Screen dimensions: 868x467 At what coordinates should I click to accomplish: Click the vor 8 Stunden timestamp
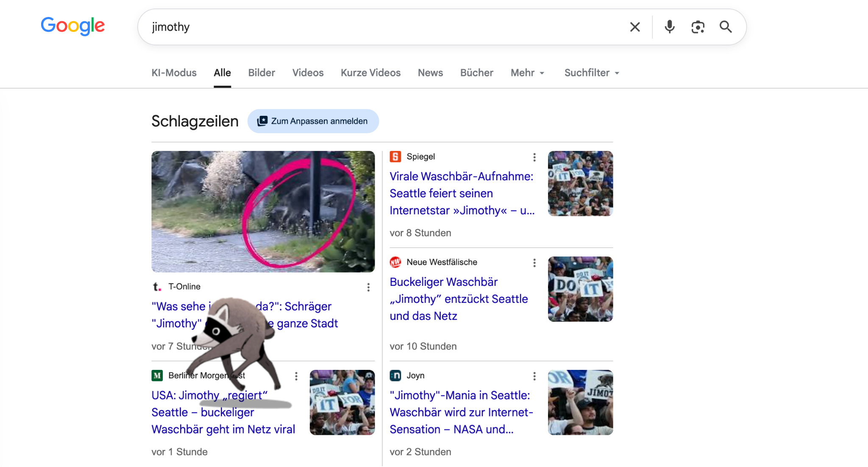(x=420, y=233)
